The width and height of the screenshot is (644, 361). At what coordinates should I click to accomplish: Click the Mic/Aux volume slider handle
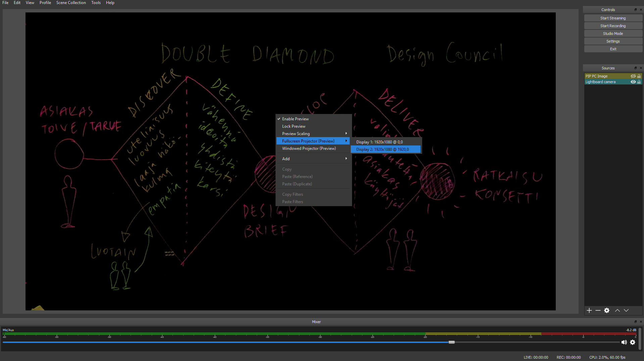click(x=452, y=342)
